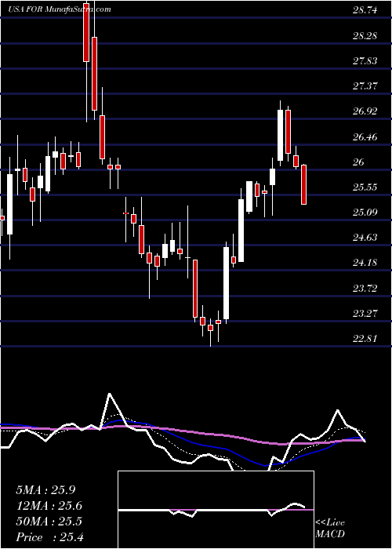392x549 pixels.
Task: Click the 23.72 price axis label
Action: 365,288
